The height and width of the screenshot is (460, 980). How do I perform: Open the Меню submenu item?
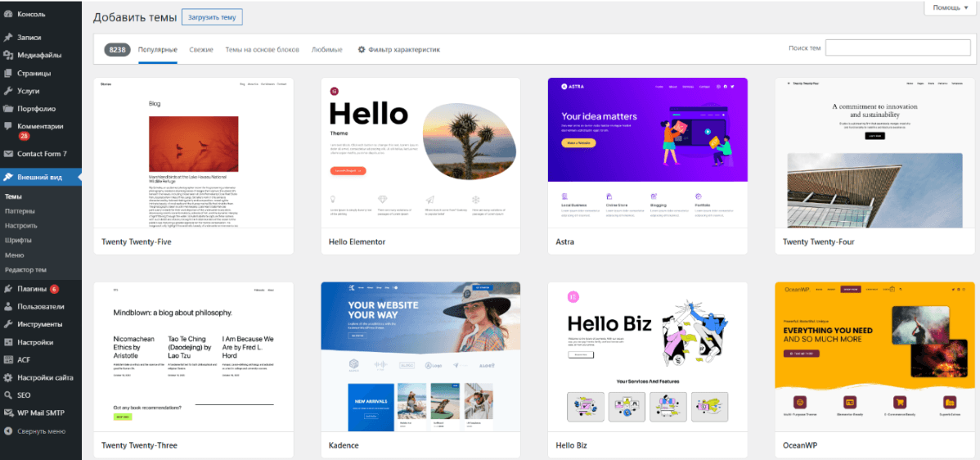point(15,255)
